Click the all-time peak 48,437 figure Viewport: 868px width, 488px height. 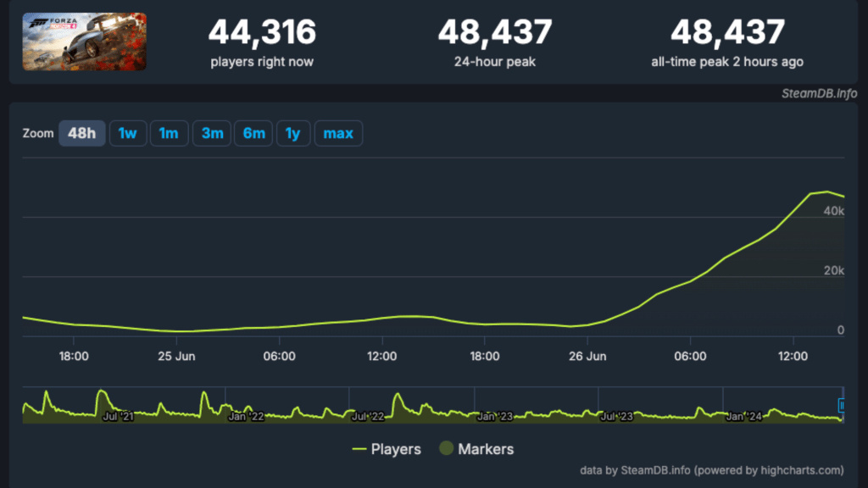(x=727, y=31)
